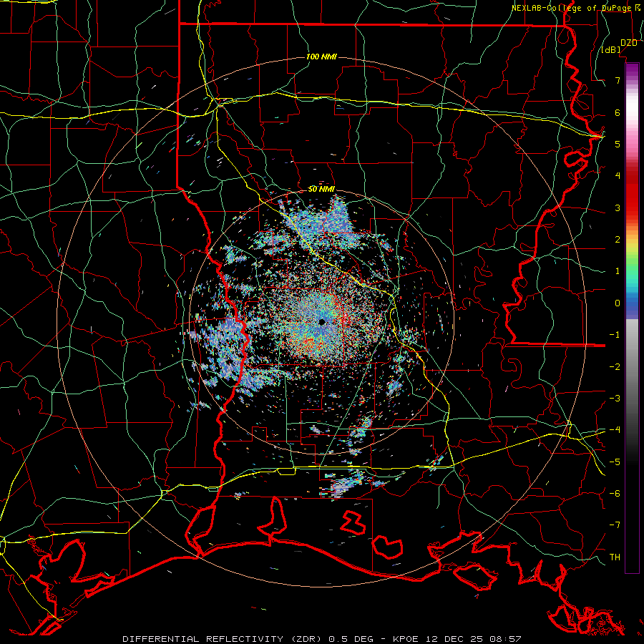Click the "6" tick on the color scale
Image resolution: width=644 pixels, height=644 pixels.
(618, 112)
